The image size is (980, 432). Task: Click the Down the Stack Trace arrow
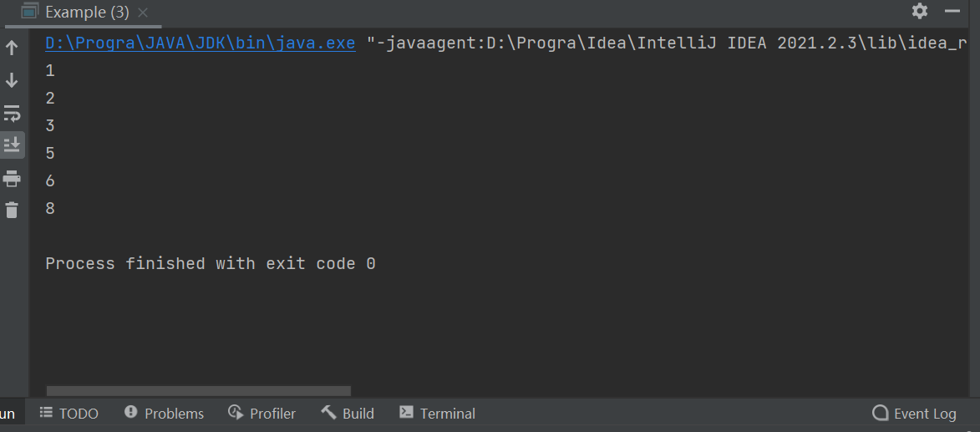pyautogui.click(x=12, y=80)
